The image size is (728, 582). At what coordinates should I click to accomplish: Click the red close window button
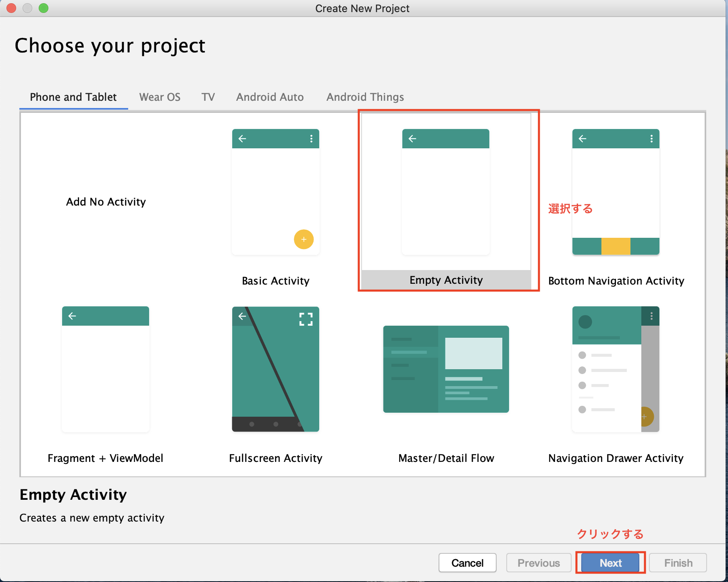click(x=11, y=8)
